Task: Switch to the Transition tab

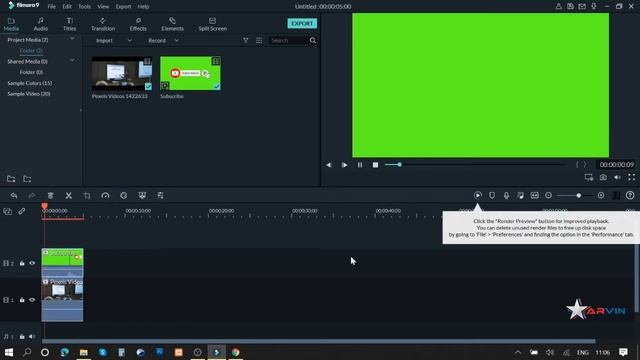Action: pos(103,24)
